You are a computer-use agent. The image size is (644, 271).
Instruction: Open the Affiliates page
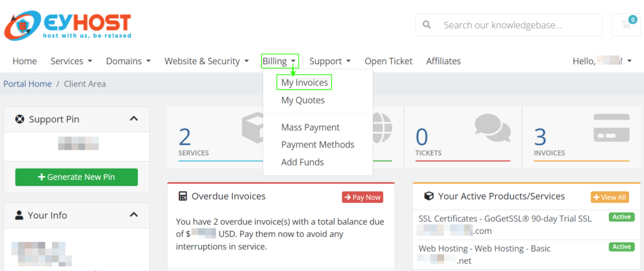click(x=443, y=61)
